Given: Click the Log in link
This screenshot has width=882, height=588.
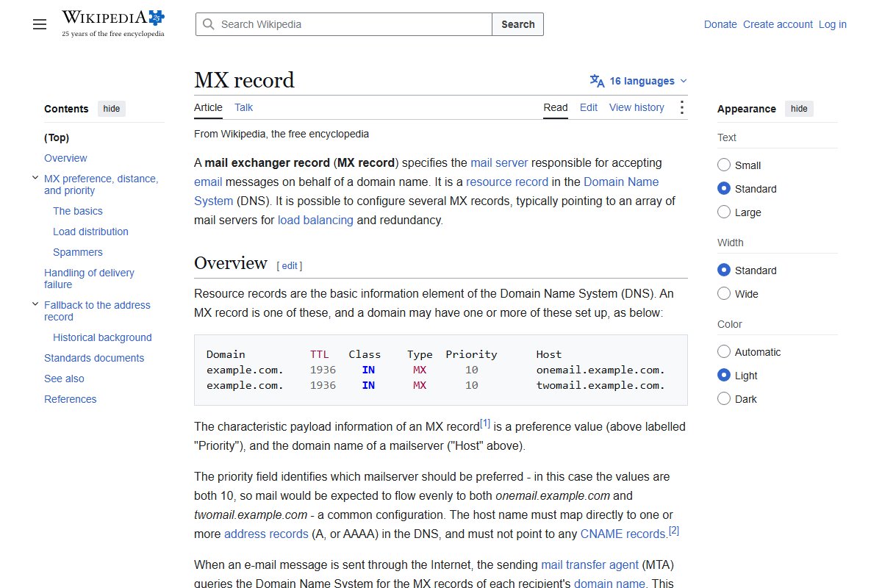Looking at the screenshot, I should (x=833, y=24).
